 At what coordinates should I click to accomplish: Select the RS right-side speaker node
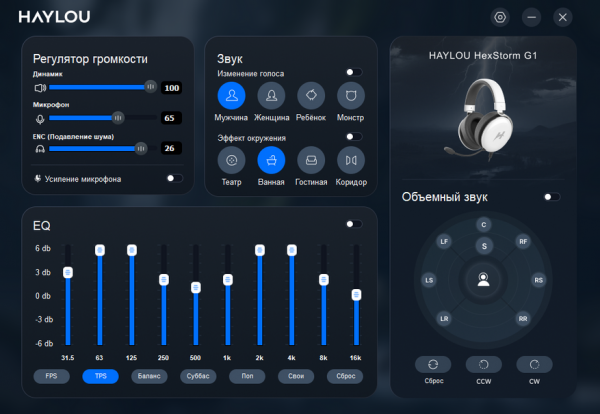point(538,280)
